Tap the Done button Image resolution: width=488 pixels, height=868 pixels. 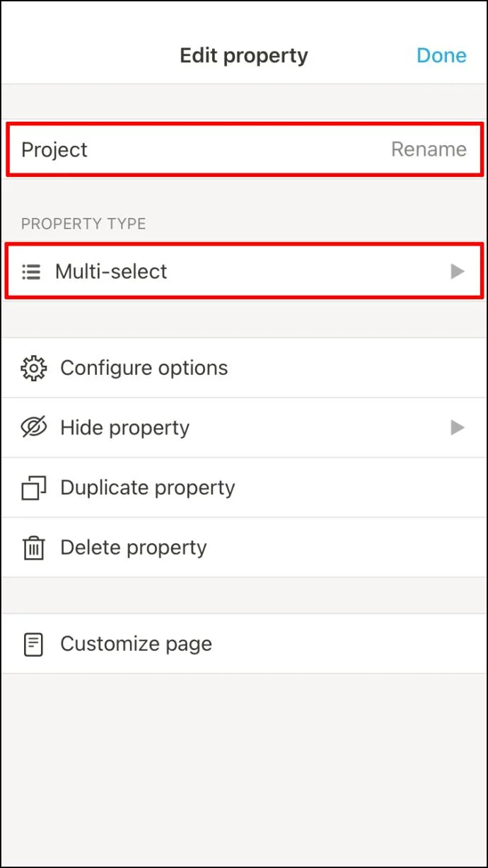(x=441, y=55)
